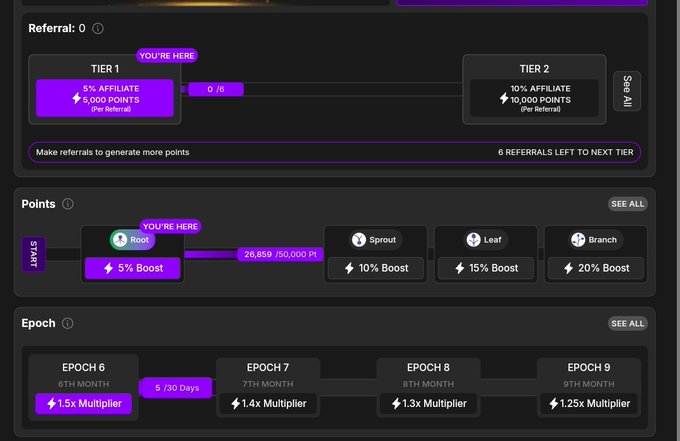680x441 pixels.
Task: Click the Leaf level icon
Action: [474, 240]
